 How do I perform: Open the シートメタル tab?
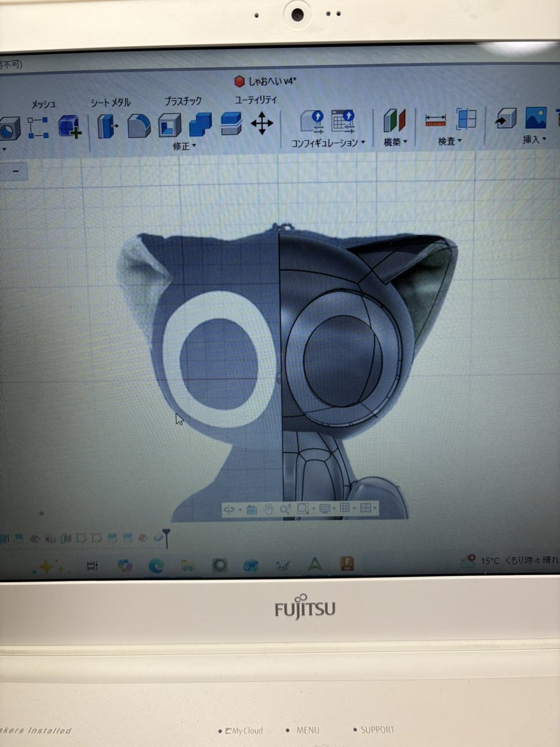click(x=110, y=102)
